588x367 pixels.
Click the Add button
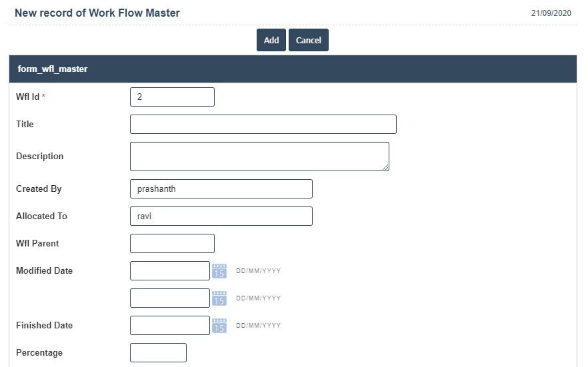(x=271, y=40)
